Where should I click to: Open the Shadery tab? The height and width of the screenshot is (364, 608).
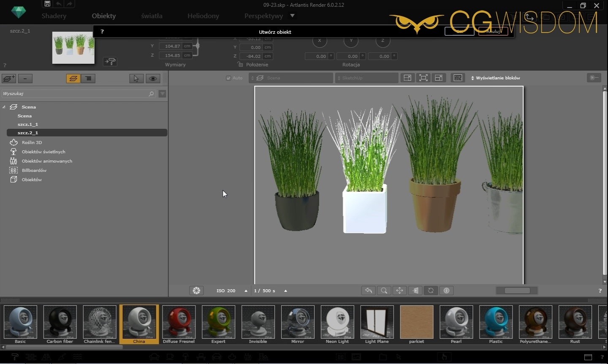[54, 16]
